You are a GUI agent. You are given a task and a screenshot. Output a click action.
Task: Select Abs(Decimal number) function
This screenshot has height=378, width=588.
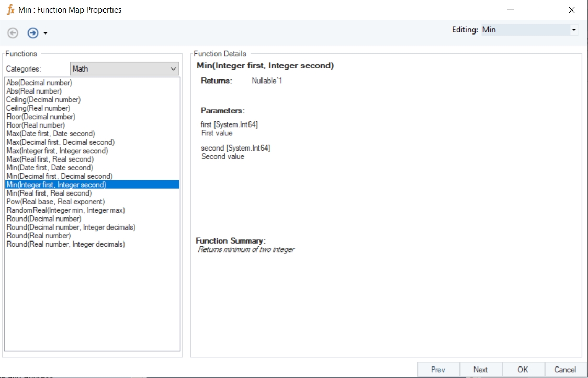39,83
